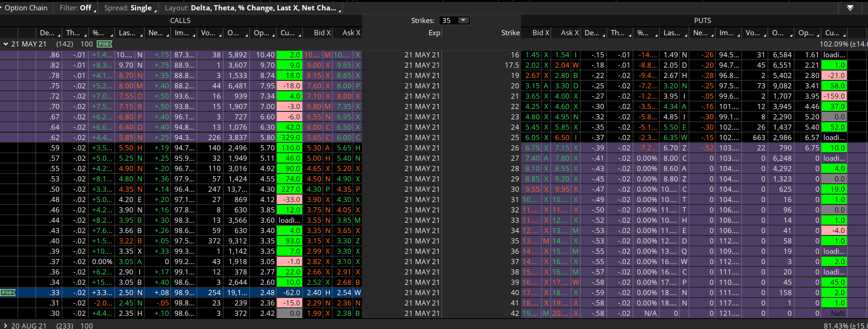The width and height of the screenshot is (868, 329).
Task: Click puts ask 3.30 on strike 20 row
Action: point(562,86)
